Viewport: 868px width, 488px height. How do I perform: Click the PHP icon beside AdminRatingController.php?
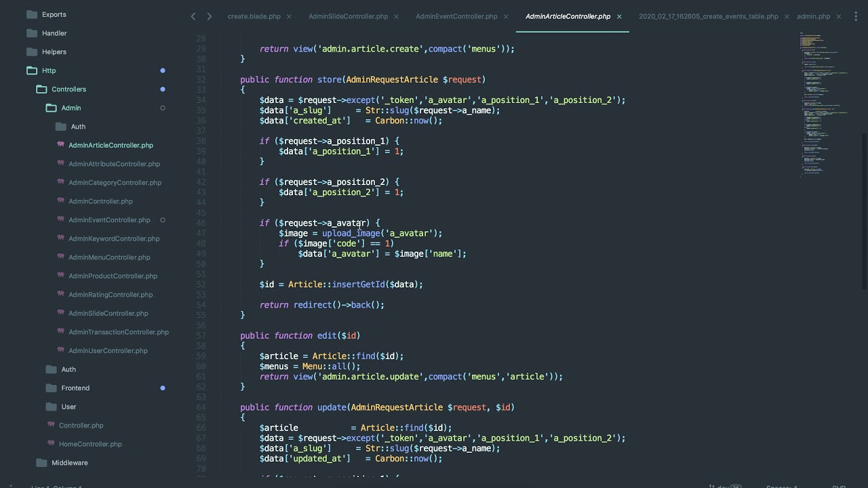tap(61, 294)
